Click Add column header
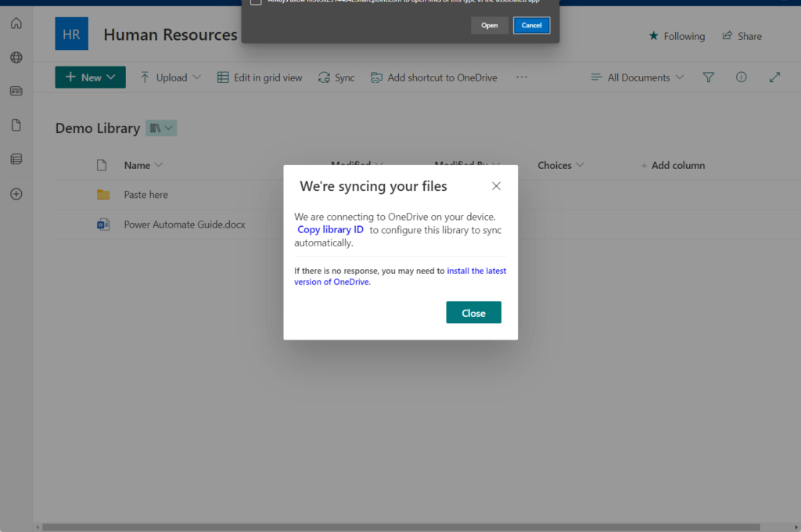 pos(673,165)
